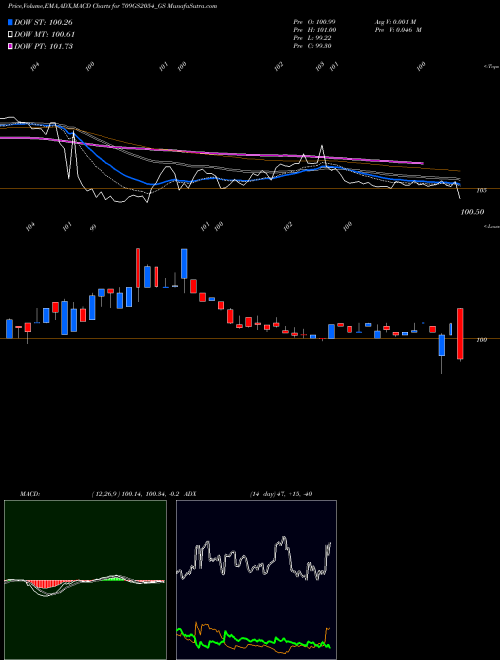Click the white DOW MT legend swatch
Screen dimensions: 500x660
[x=10, y=34]
